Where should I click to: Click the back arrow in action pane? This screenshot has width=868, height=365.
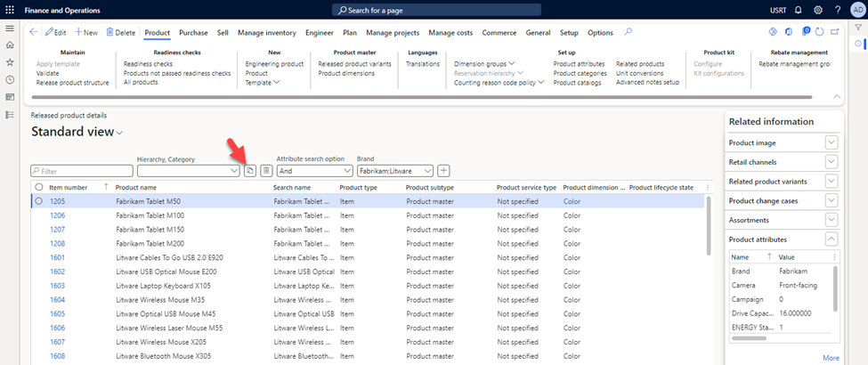[33, 32]
